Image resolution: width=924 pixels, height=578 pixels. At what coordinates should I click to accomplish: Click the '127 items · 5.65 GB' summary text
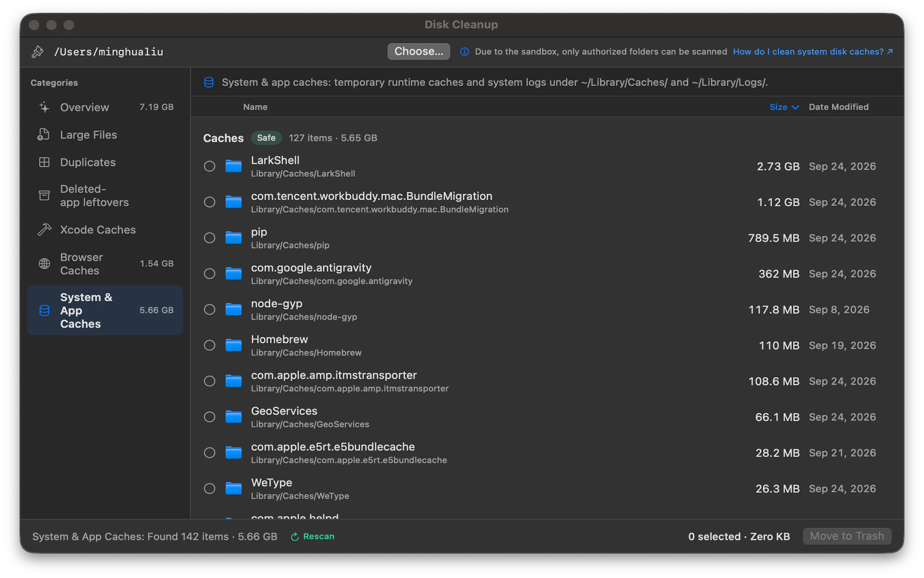tap(332, 138)
